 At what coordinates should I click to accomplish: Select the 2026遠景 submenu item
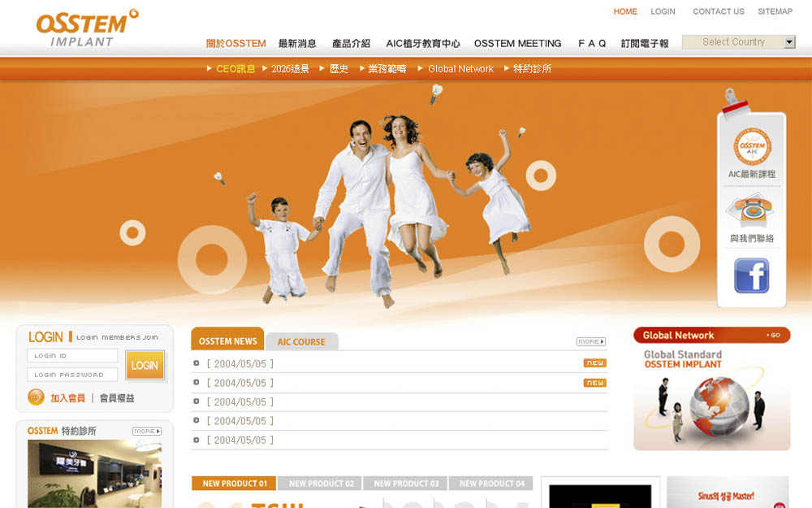coord(290,69)
